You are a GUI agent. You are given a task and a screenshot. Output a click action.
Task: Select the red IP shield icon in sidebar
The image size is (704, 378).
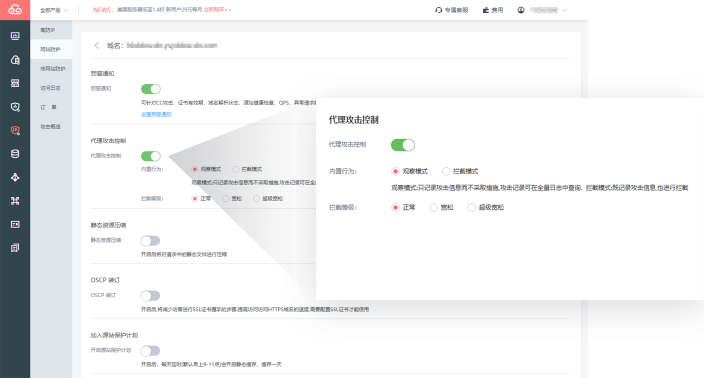[15, 130]
